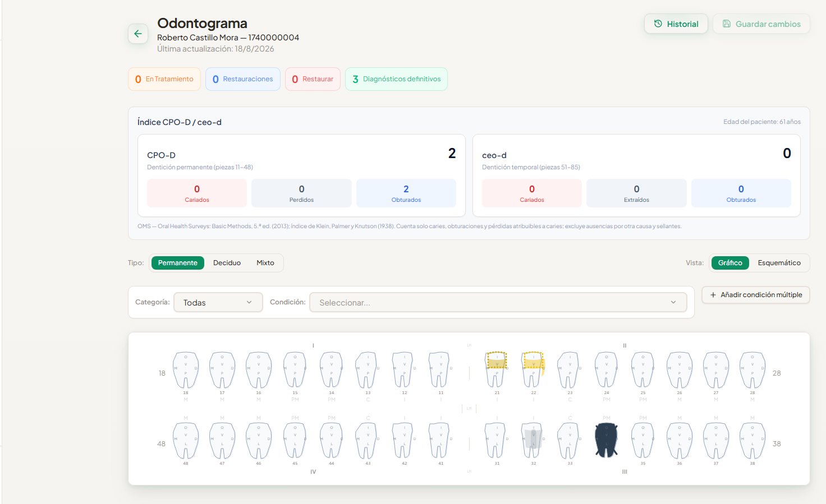826x504 pixels.
Task: Select tooth 28 in upper row
Action: (752, 370)
